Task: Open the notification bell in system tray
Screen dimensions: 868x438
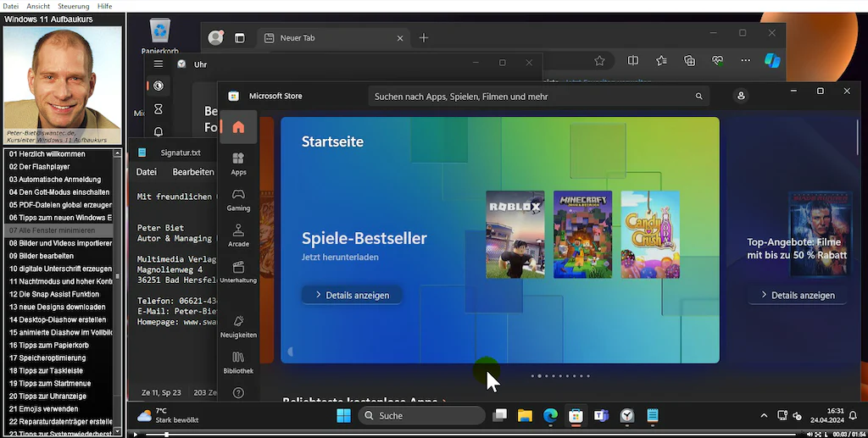Action: click(x=853, y=416)
